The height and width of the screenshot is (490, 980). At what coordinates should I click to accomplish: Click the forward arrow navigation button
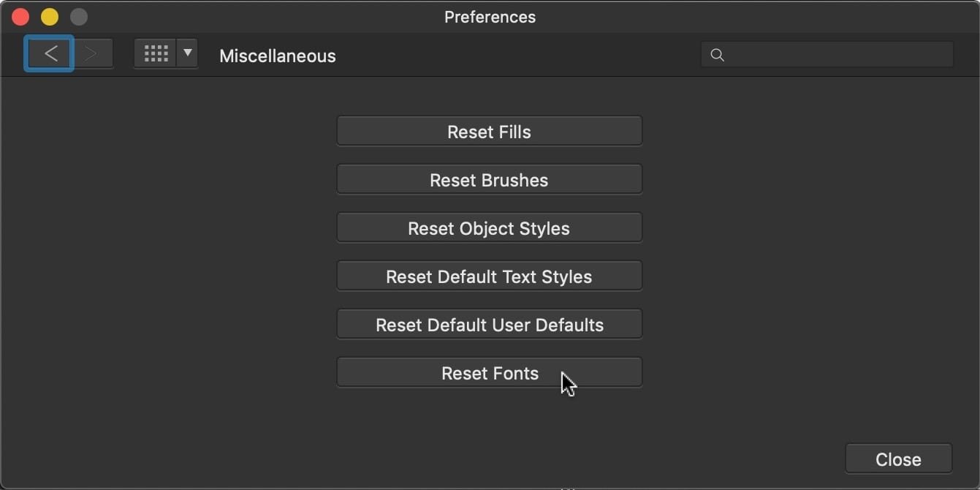tap(92, 53)
